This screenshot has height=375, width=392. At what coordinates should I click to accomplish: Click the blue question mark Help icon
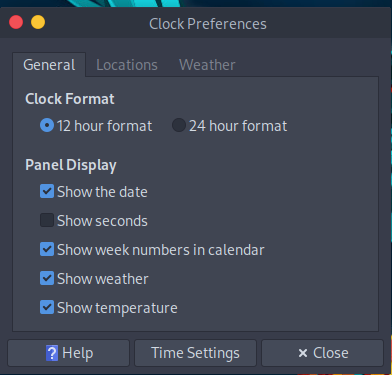52,353
